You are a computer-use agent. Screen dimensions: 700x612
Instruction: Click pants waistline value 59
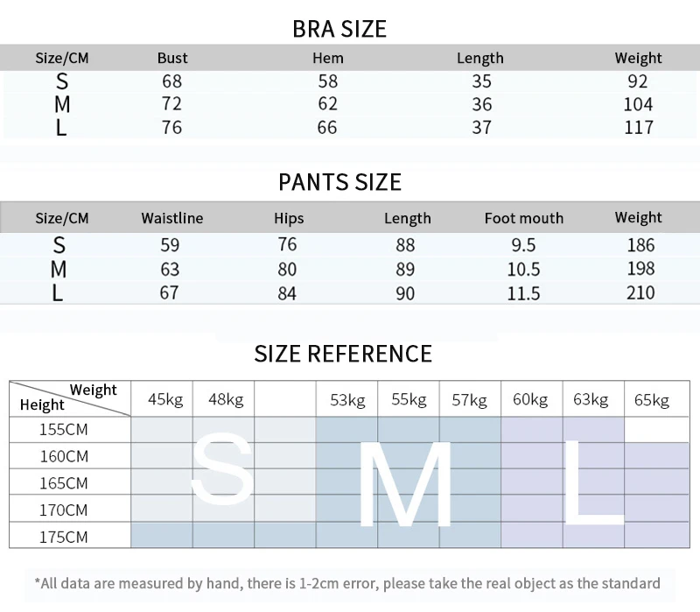[x=170, y=245]
